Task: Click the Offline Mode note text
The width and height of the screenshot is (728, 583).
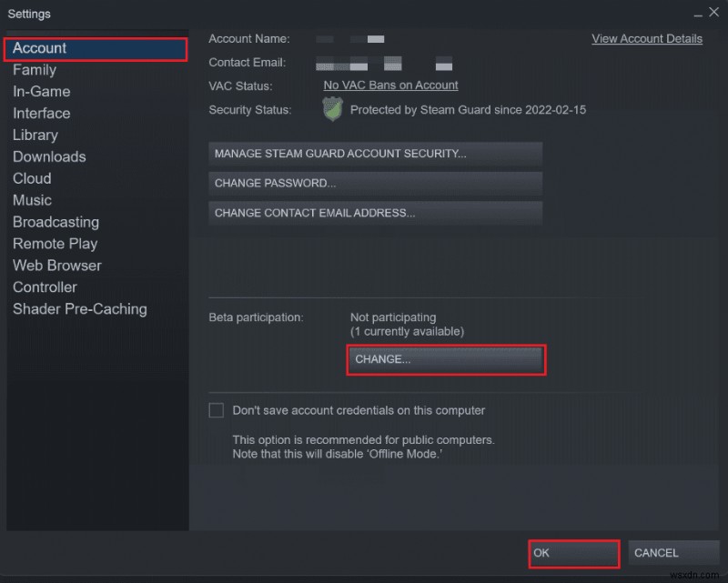Action: (337, 454)
